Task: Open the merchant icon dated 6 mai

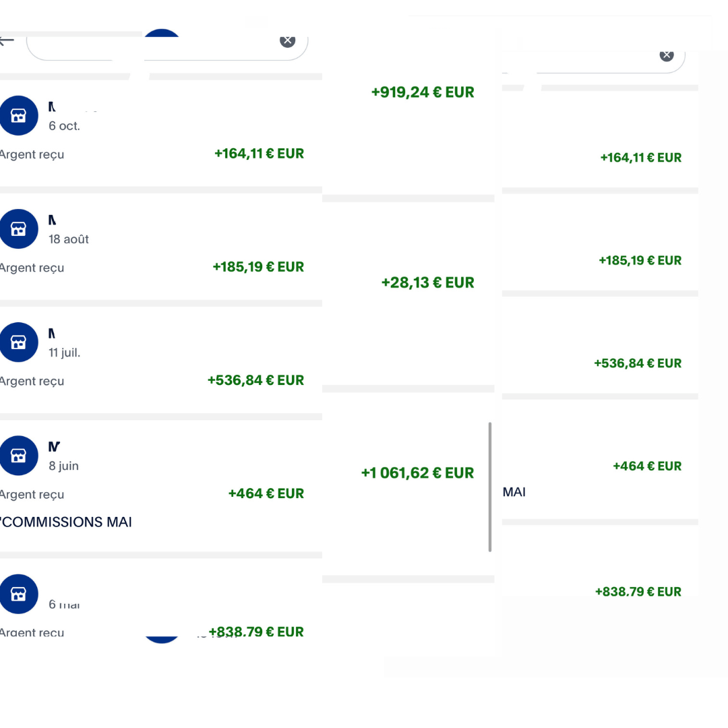Action: [18, 593]
